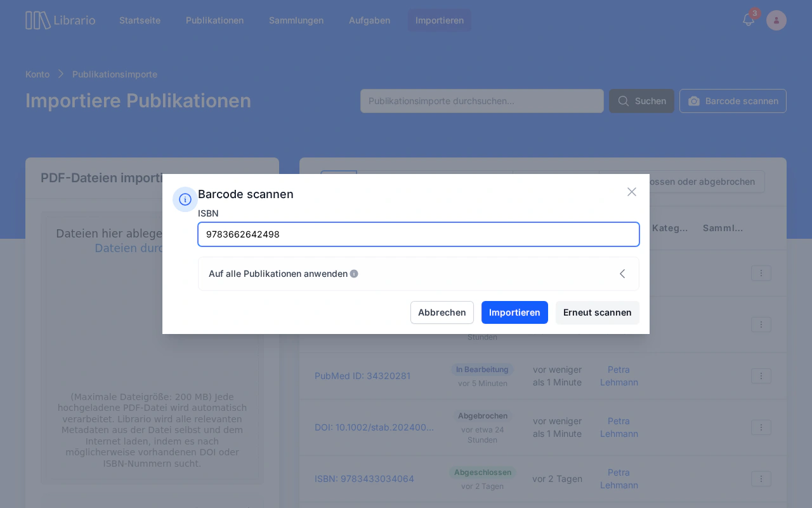Open the Startseite menu item
The image size is (812, 508).
pos(140,20)
